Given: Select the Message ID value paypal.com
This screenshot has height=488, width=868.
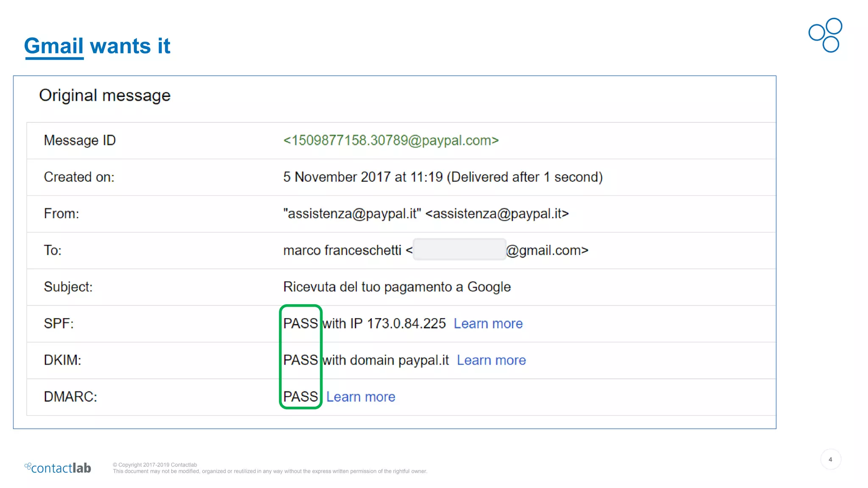Looking at the screenshot, I should coord(391,140).
